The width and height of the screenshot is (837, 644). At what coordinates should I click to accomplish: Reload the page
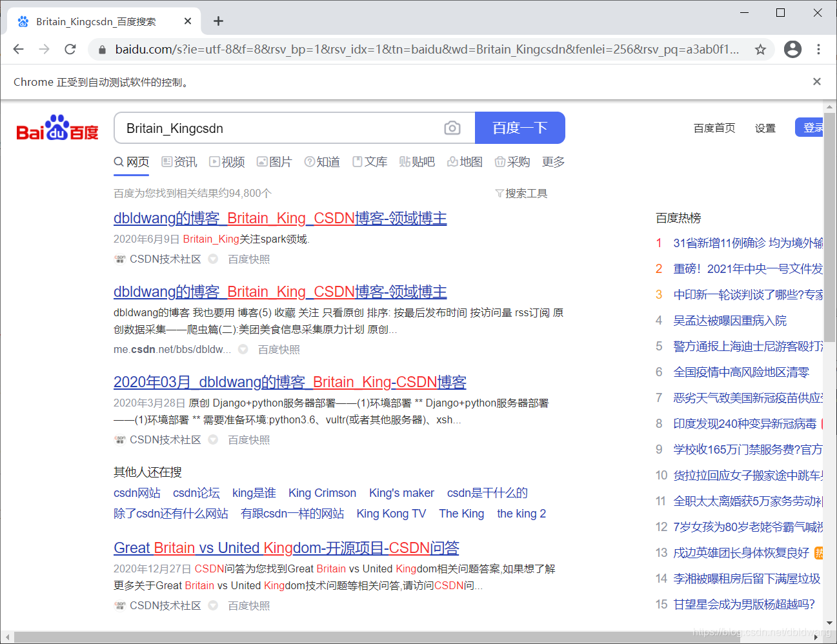70,49
